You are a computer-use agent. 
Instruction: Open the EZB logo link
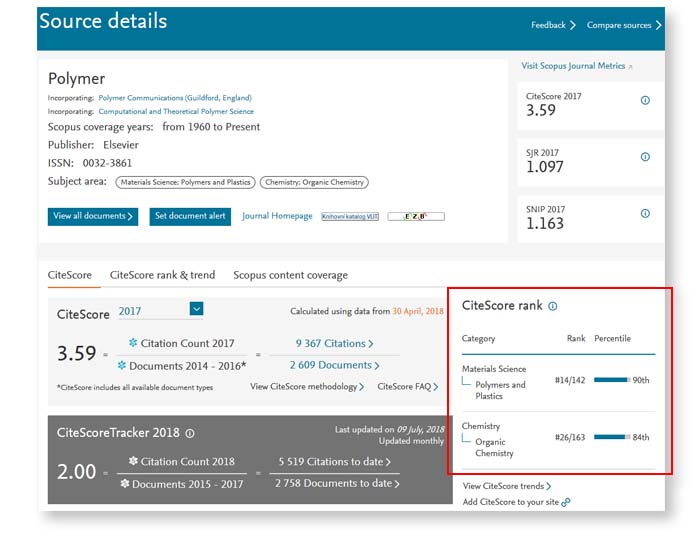[x=416, y=216]
